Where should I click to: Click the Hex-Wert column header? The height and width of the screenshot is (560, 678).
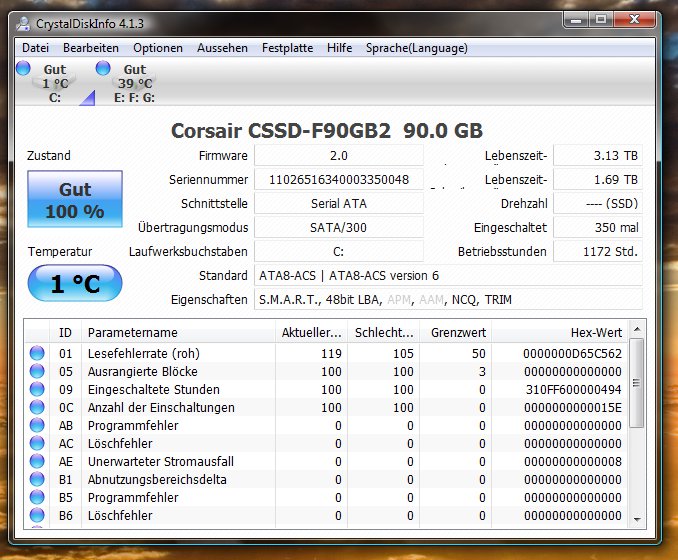point(560,333)
